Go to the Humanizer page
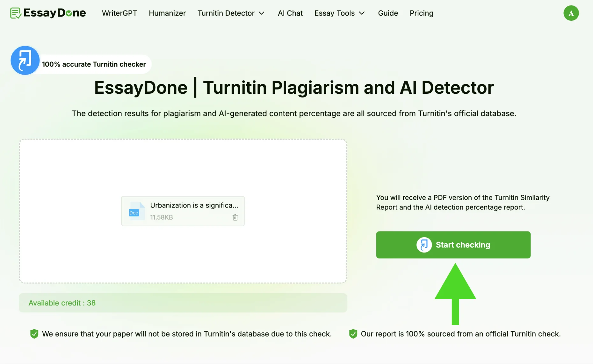Viewport: 593px width, 364px height. pyautogui.click(x=167, y=13)
